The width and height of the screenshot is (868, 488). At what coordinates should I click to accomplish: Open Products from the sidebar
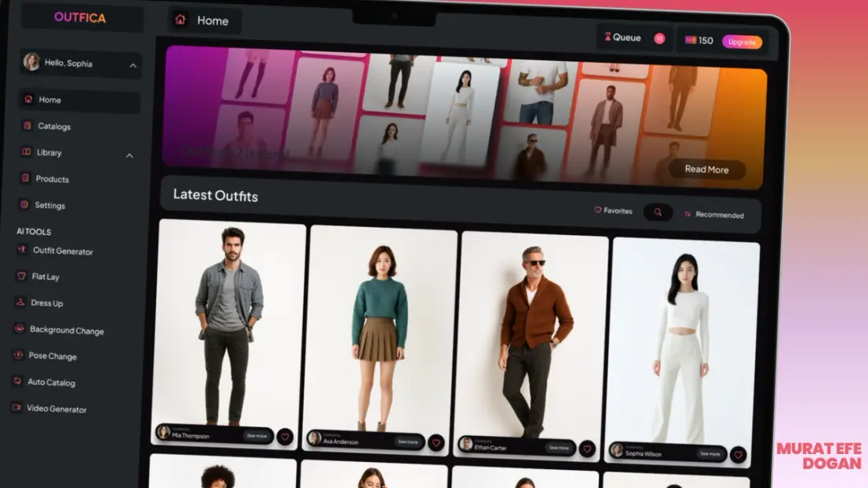[x=52, y=179]
